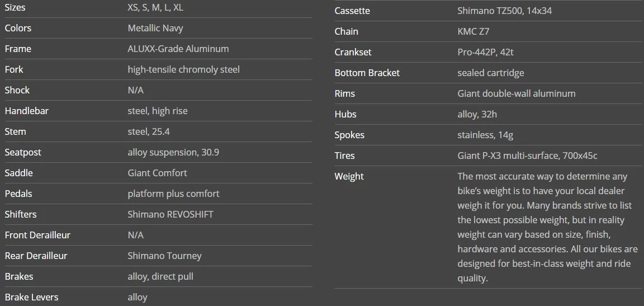This screenshot has width=644, height=306.
Task: Click the Bottom Bracket label
Action: (x=367, y=73)
